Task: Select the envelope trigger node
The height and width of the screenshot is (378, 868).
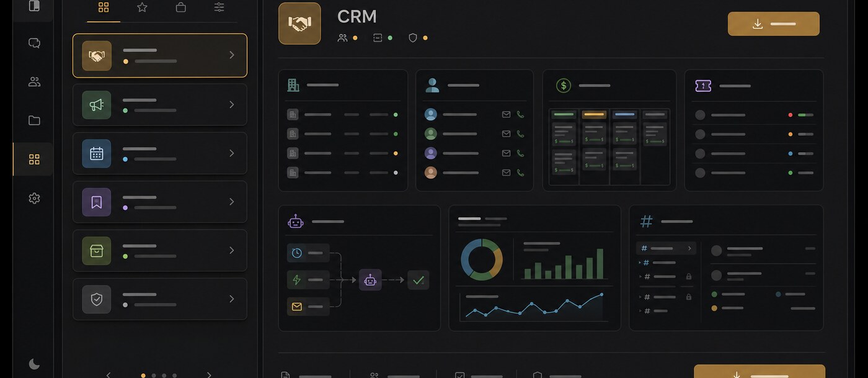Action: pyautogui.click(x=308, y=307)
